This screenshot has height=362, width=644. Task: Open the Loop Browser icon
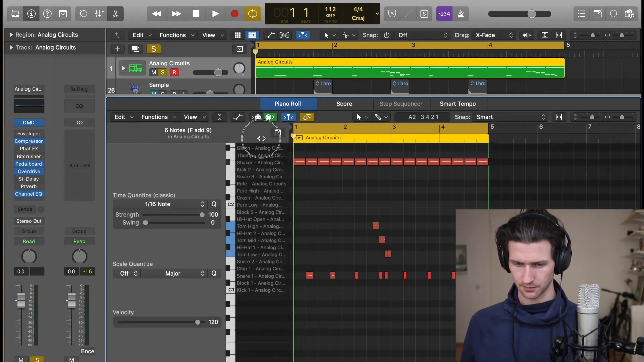point(613,14)
